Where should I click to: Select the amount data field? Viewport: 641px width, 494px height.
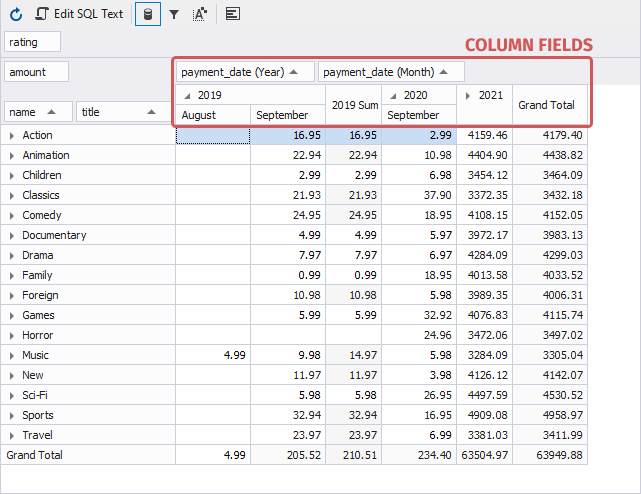pyautogui.click(x=37, y=72)
